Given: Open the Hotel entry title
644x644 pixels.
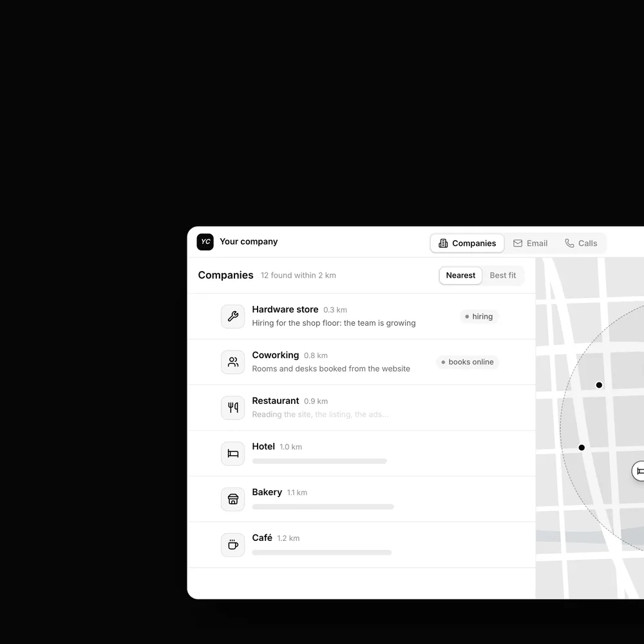Looking at the screenshot, I should point(263,446).
